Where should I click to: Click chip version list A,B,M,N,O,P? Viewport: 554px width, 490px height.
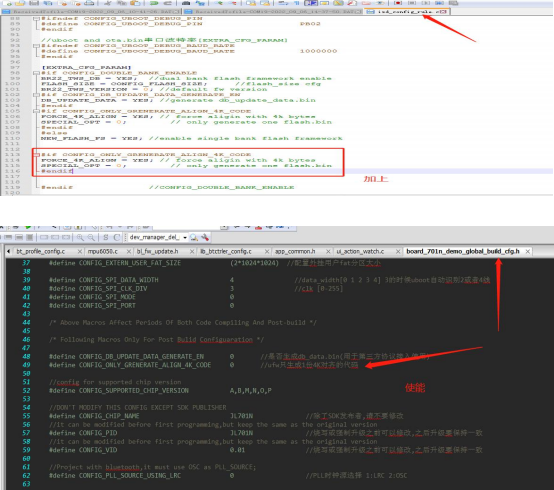tap(251, 390)
